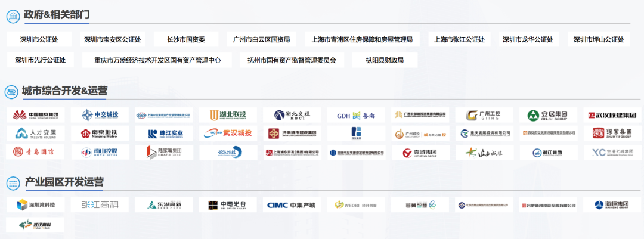
Task: Click the 湖北联投 logo
Action: pos(228,115)
